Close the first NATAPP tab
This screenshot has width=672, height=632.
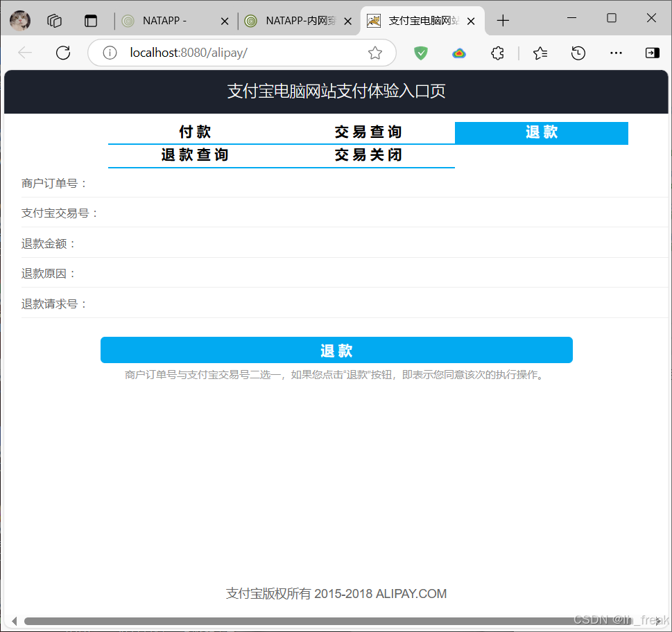coord(225,21)
